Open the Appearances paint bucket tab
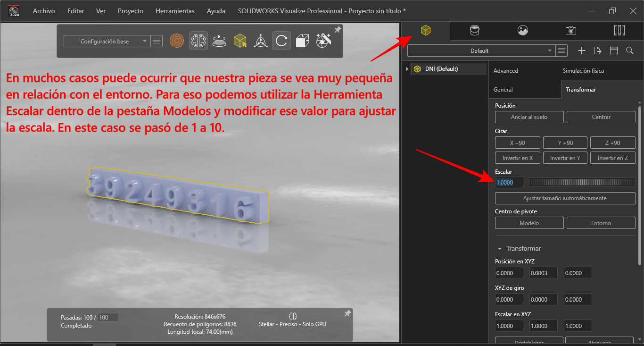644x346 pixels. (475, 31)
